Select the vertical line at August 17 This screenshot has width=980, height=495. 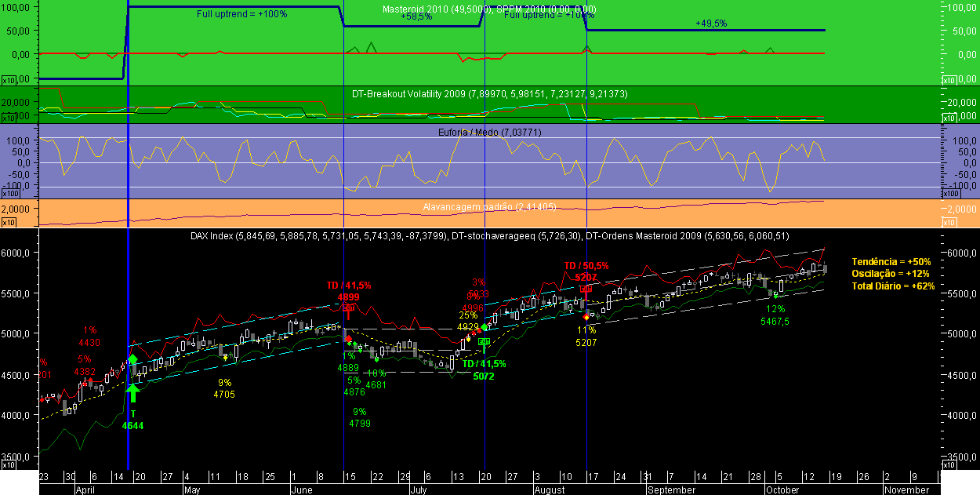pos(586,235)
